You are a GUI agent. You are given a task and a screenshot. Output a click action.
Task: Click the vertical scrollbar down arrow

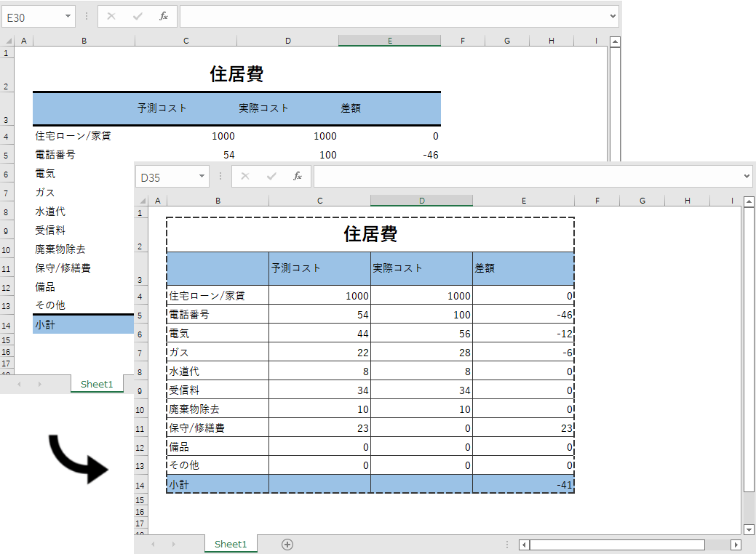point(749,529)
